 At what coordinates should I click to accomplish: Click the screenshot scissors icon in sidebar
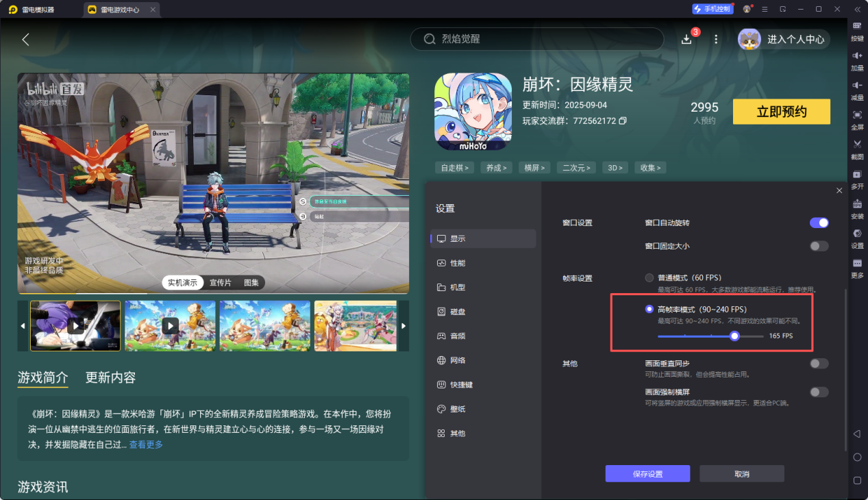pyautogui.click(x=857, y=145)
